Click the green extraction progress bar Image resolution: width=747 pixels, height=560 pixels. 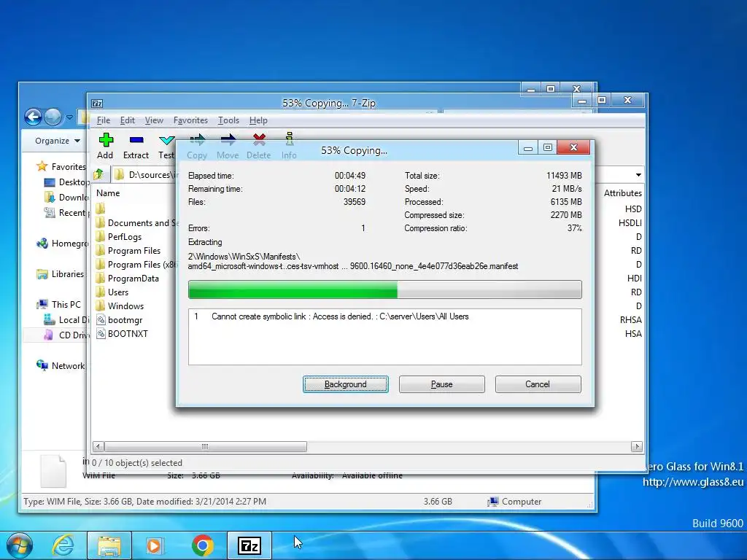[385, 289]
